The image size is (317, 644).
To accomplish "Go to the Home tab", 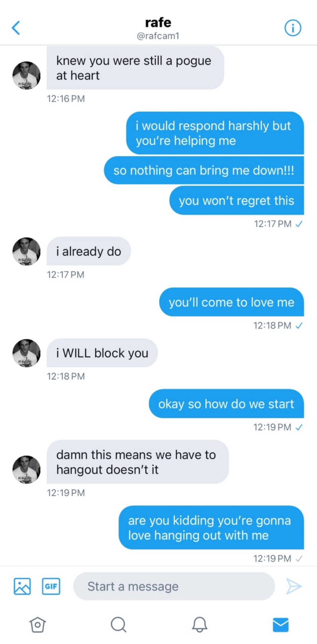I will pyautogui.click(x=38, y=625).
